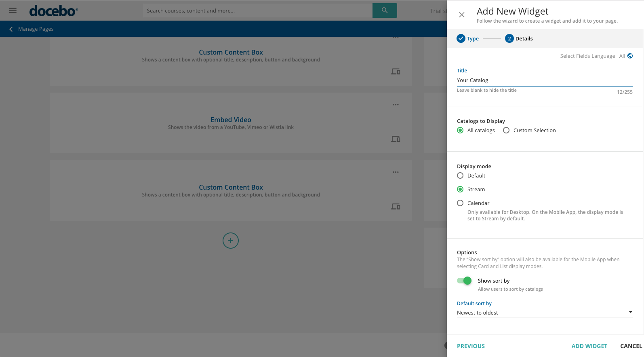Click the add widget plus circle
Viewport: 644px width, 357px height.
point(230,241)
